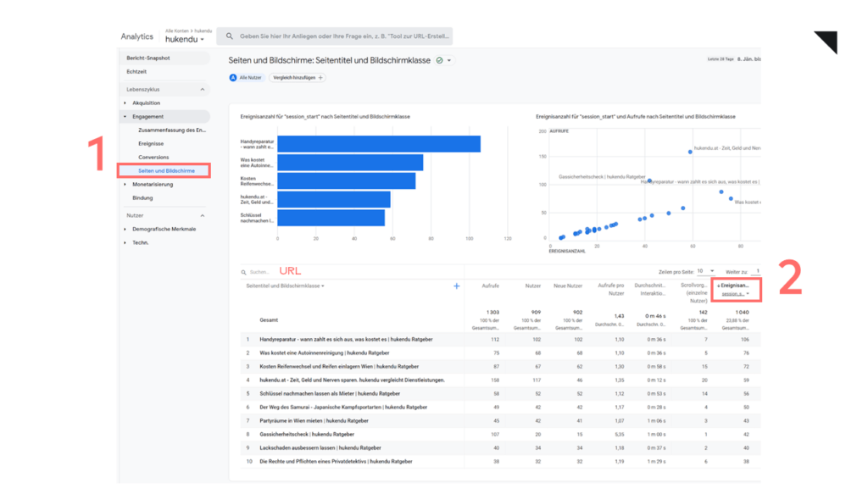Open the Conversions report
868x488 pixels.
coord(153,157)
